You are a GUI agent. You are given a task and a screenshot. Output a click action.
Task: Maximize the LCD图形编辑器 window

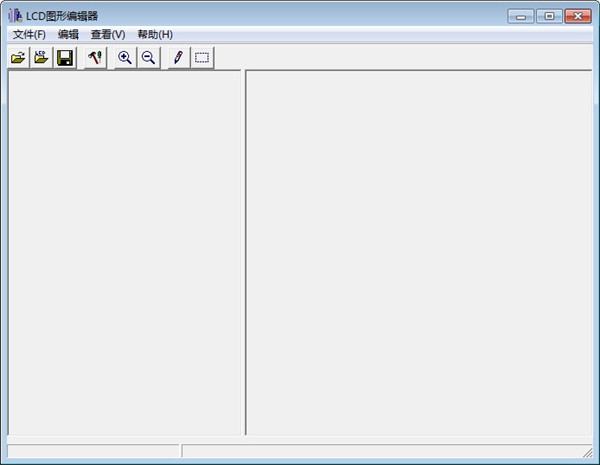(x=549, y=16)
